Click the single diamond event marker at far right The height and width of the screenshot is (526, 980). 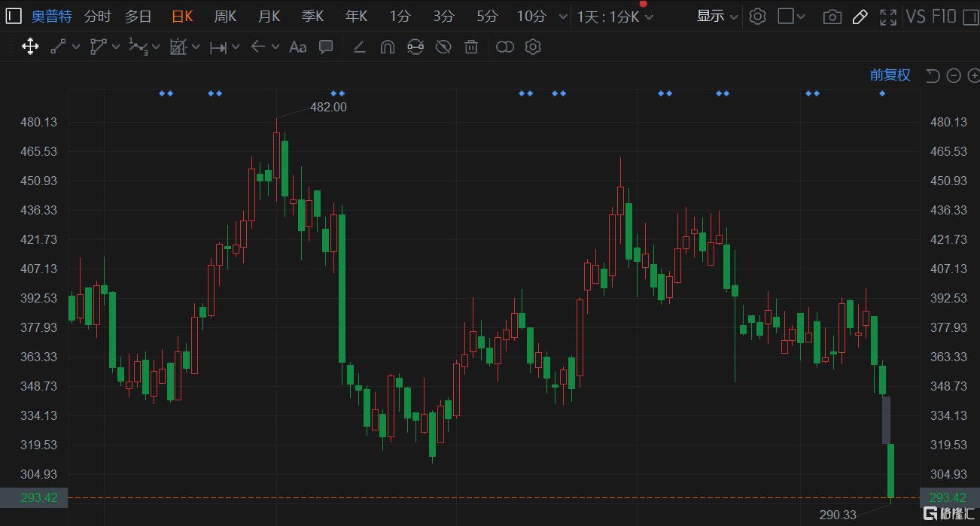point(882,93)
